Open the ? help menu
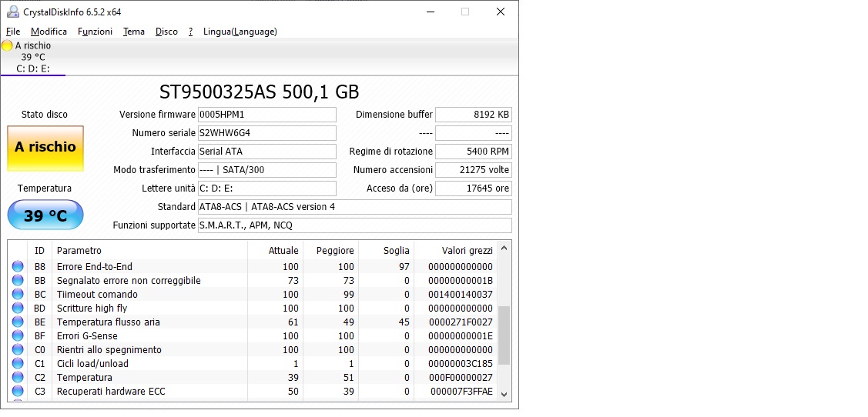This screenshot has width=868, height=417. [x=190, y=32]
